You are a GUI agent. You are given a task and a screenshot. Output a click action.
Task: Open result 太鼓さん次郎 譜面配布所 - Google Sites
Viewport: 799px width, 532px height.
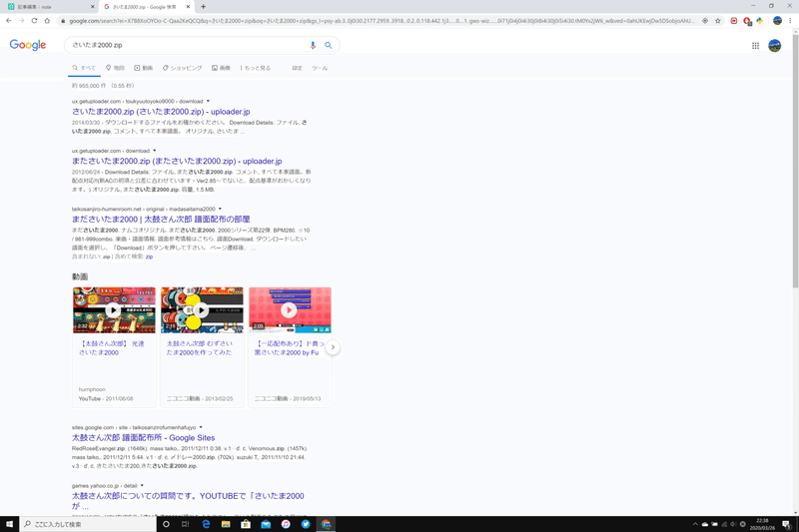click(143, 437)
